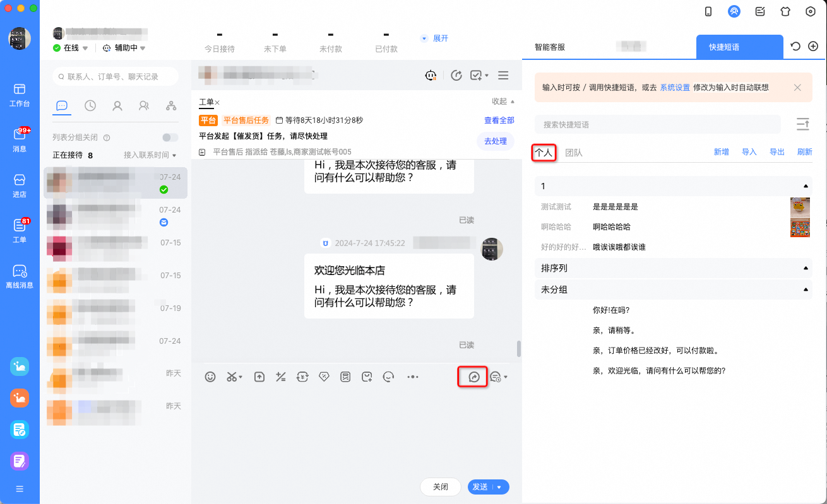Dismiss the orange tip banner
The height and width of the screenshot is (504, 827).
click(797, 88)
